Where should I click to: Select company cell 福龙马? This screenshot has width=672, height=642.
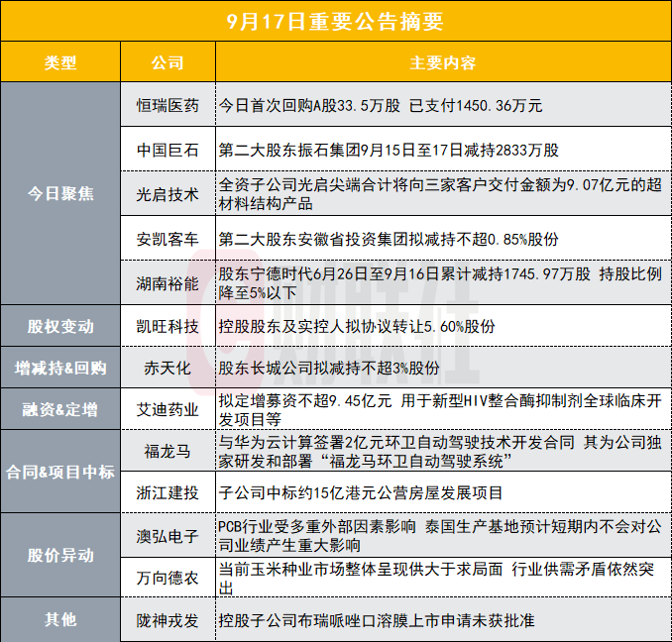(168, 451)
